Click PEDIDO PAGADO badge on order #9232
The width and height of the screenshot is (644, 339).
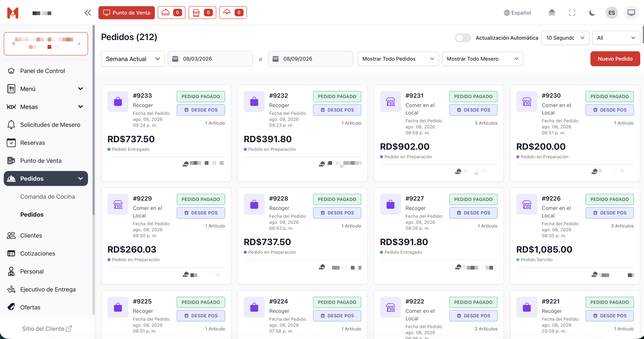tap(337, 96)
